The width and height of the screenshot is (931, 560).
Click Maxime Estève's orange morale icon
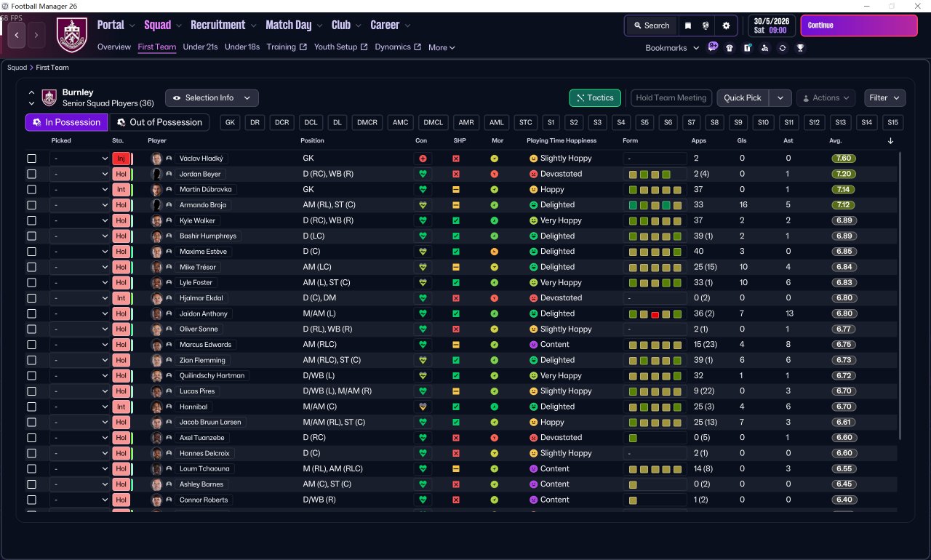point(494,252)
